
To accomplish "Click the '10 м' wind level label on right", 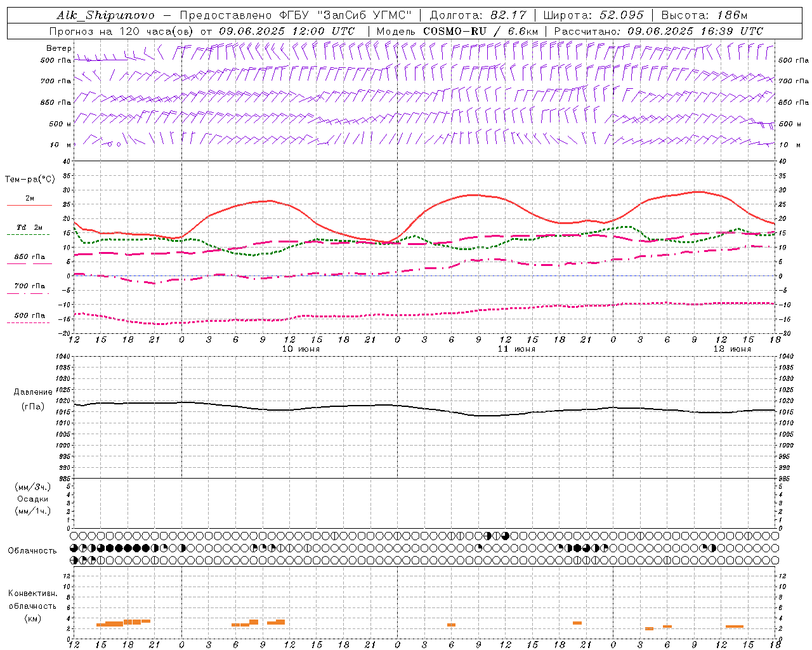I will pyautogui.click(x=789, y=145).
